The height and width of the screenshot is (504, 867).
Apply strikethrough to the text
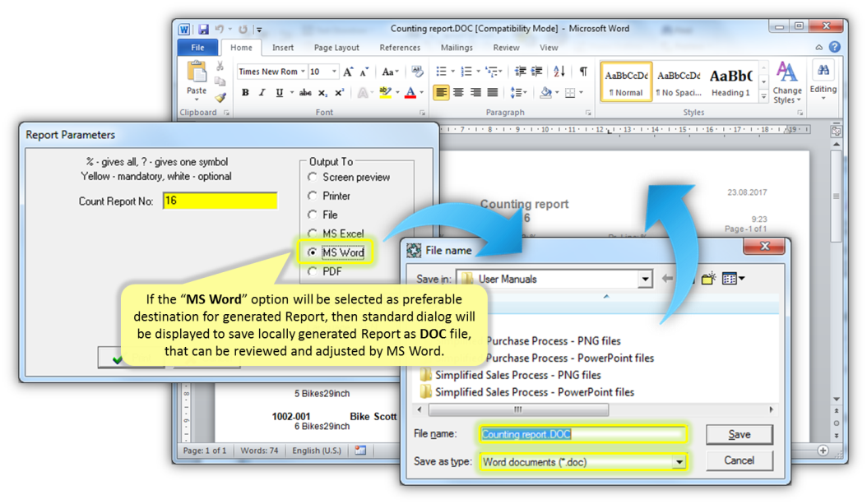305,92
